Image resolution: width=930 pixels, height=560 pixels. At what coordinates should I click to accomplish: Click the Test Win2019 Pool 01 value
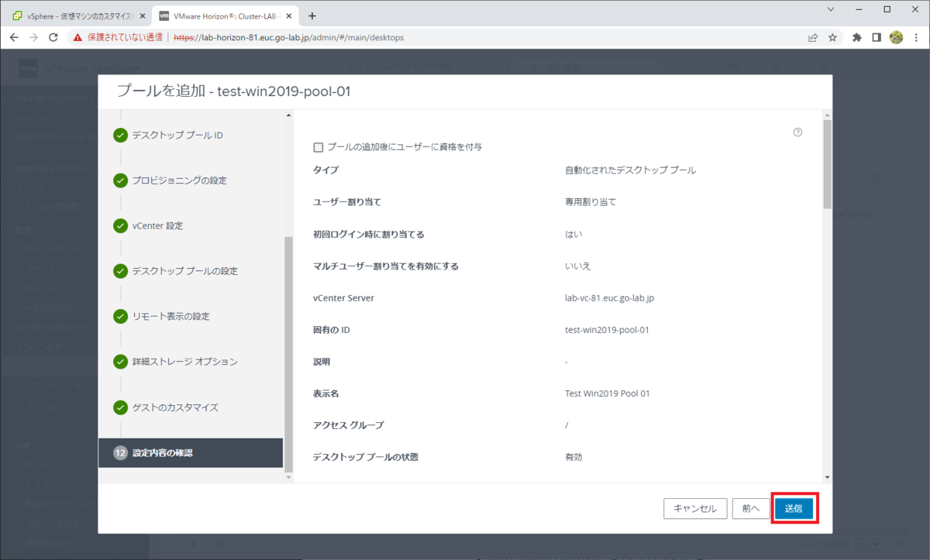tap(608, 393)
